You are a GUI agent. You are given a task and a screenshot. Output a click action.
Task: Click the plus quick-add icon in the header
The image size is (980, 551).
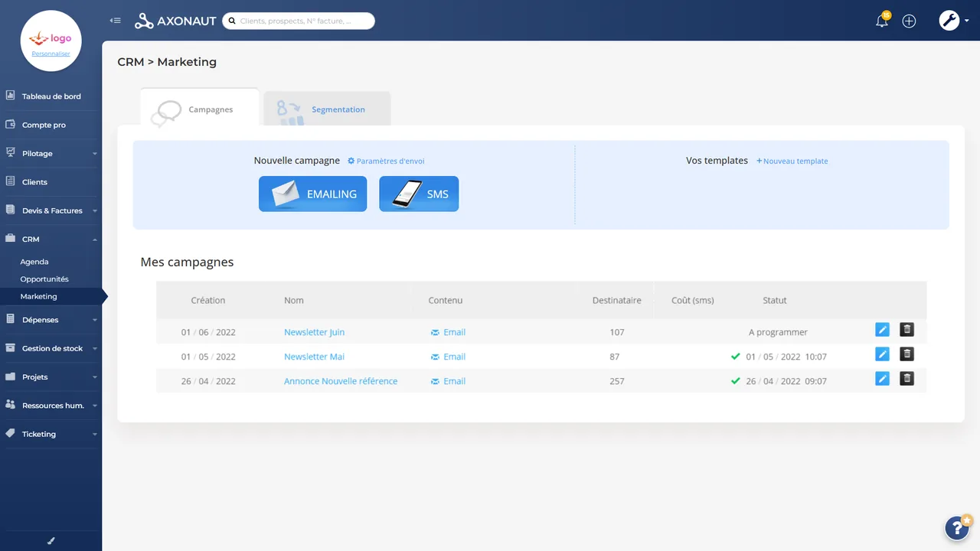tap(909, 21)
